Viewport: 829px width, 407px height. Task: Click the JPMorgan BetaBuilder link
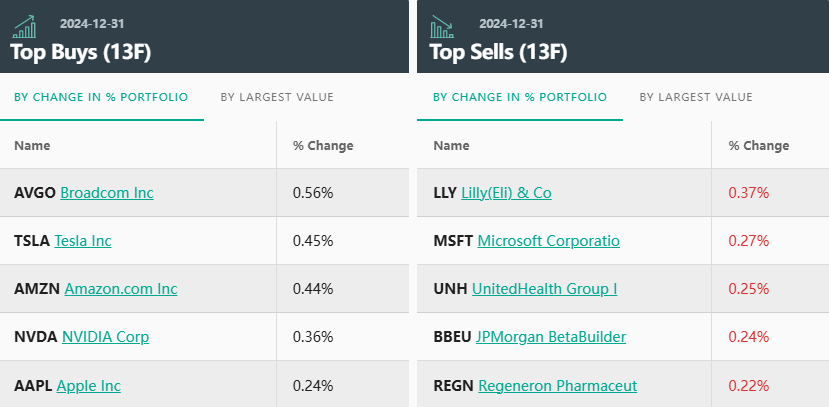click(551, 336)
